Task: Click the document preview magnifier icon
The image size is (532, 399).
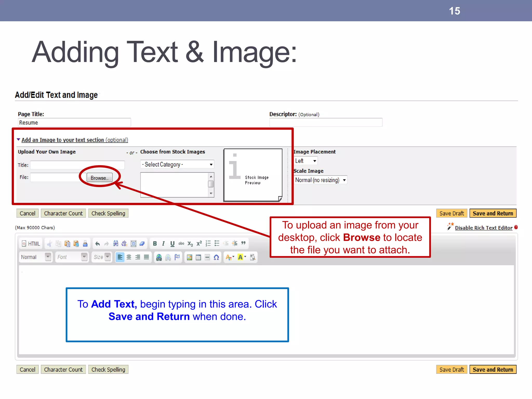Action: coord(252,257)
